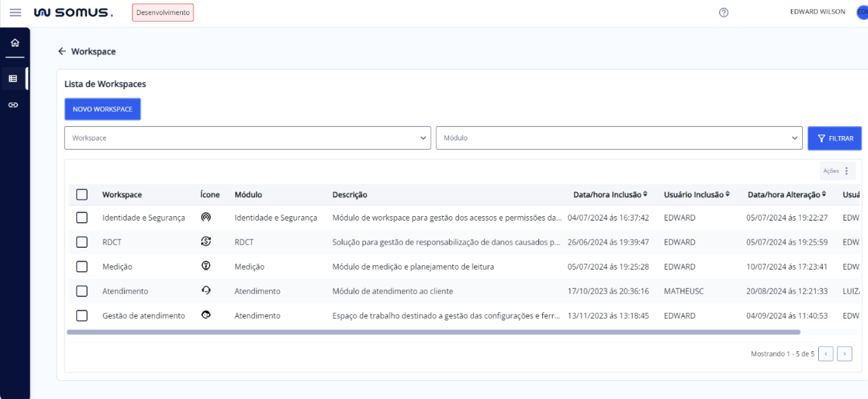Click the horizontal table scrollbar
The image size is (868, 399).
pyautogui.click(x=433, y=332)
